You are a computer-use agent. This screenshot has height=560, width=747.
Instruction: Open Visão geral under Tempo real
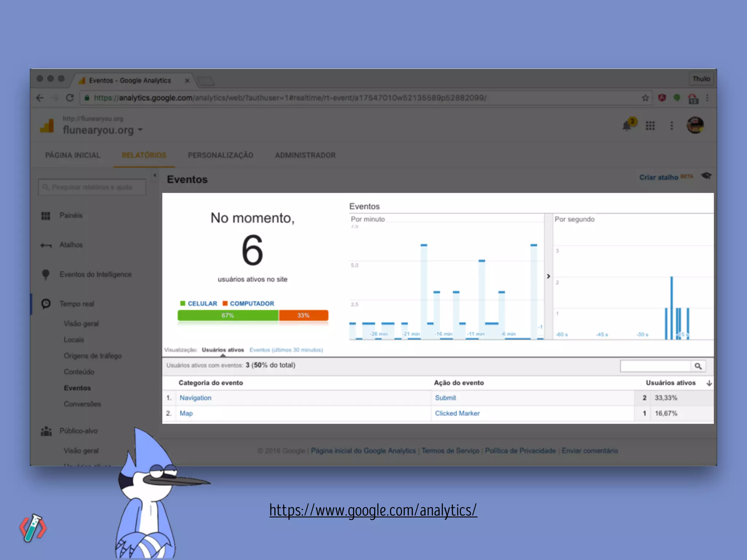[81, 324]
